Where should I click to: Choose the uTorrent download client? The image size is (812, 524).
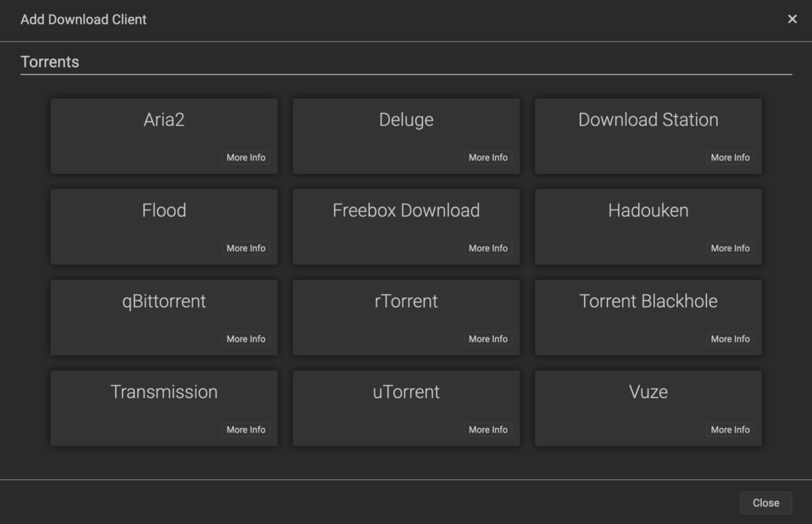406,392
